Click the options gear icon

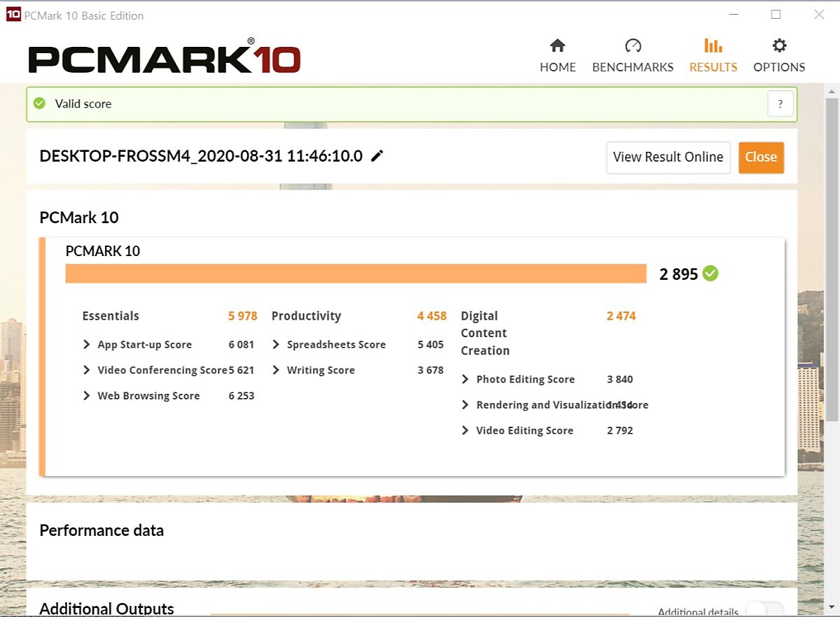click(779, 46)
